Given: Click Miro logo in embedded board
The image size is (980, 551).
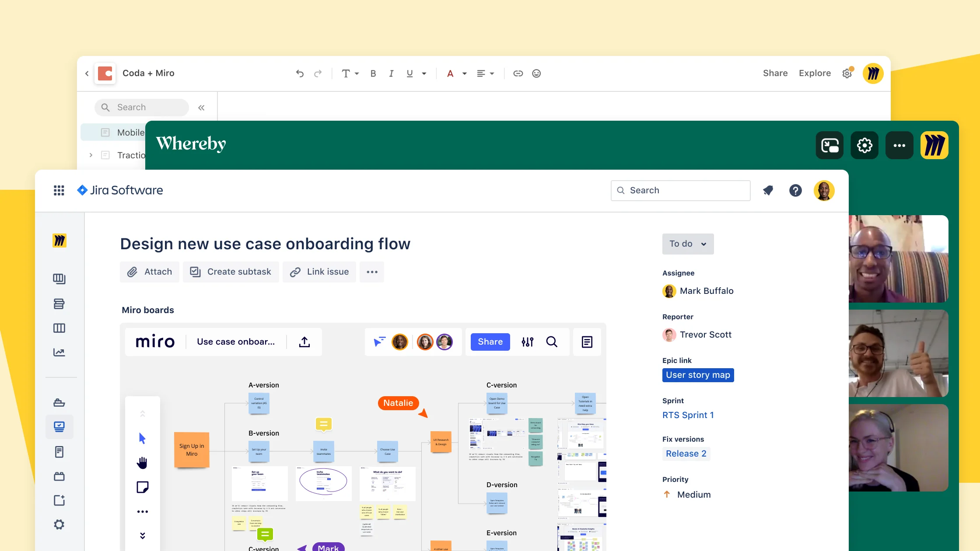Looking at the screenshot, I should [155, 342].
